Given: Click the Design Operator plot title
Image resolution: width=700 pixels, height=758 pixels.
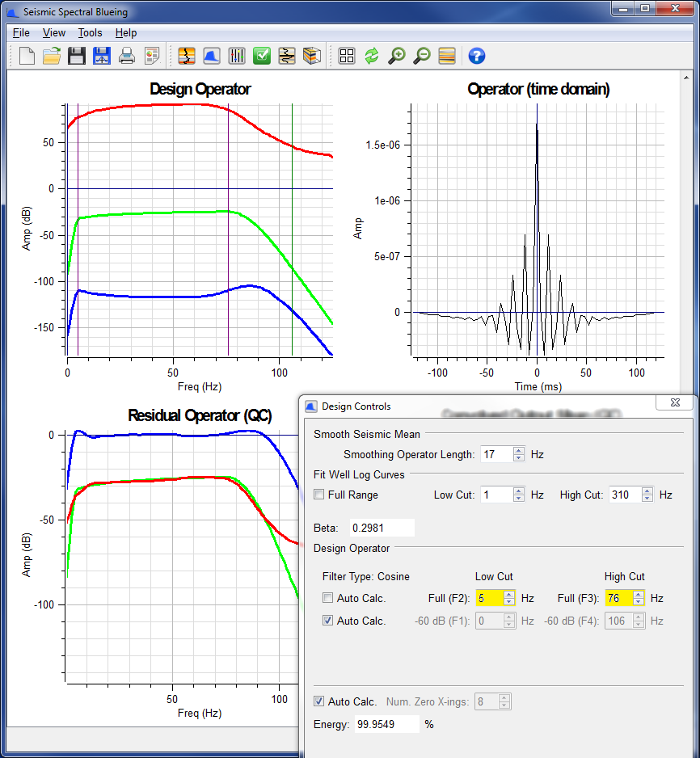Looking at the screenshot, I should tap(200, 89).
